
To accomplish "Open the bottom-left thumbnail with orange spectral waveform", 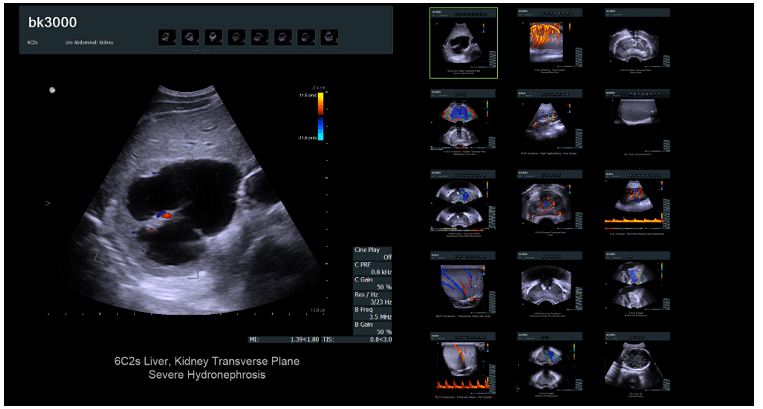I will click(462, 366).
